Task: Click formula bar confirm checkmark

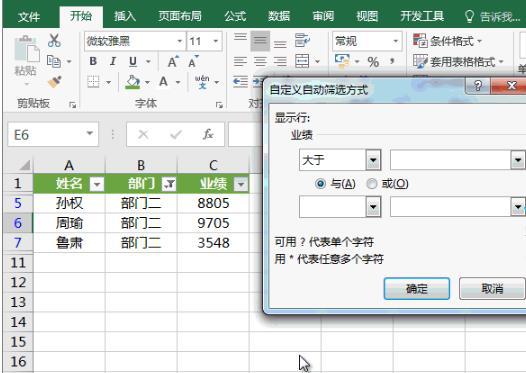Action: pos(176,135)
